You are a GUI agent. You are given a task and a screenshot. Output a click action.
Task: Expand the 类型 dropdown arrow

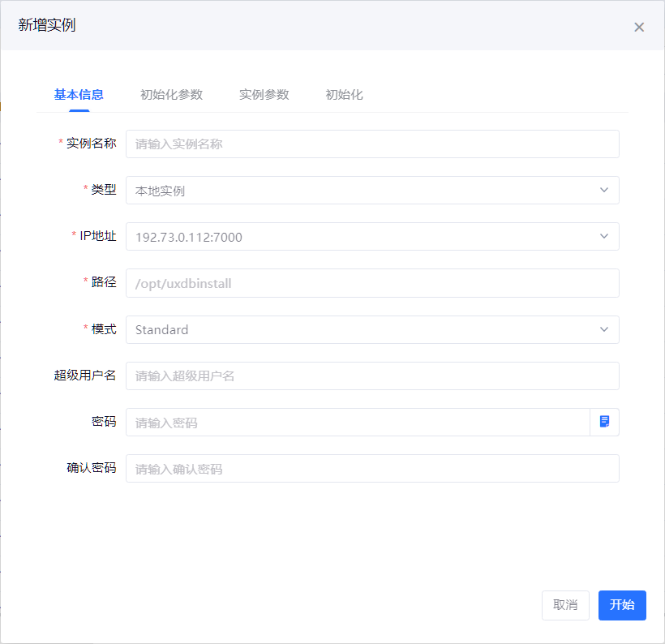[603, 190]
